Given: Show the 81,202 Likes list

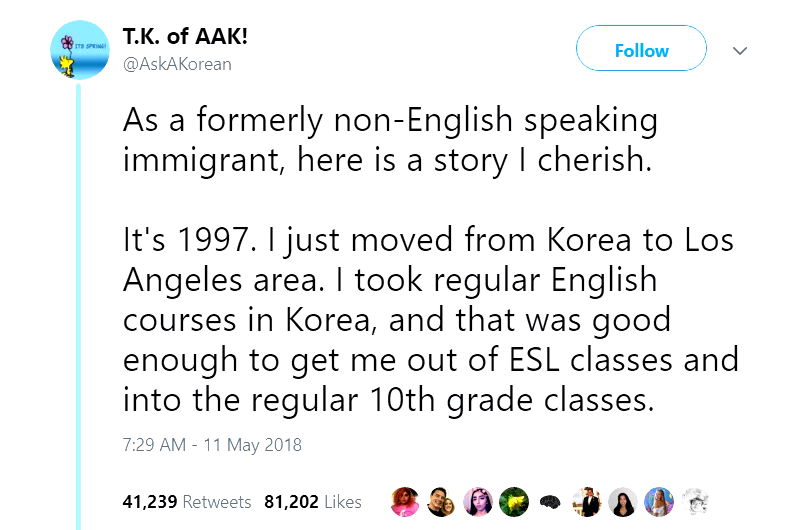Looking at the screenshot, I should (312, 501).
